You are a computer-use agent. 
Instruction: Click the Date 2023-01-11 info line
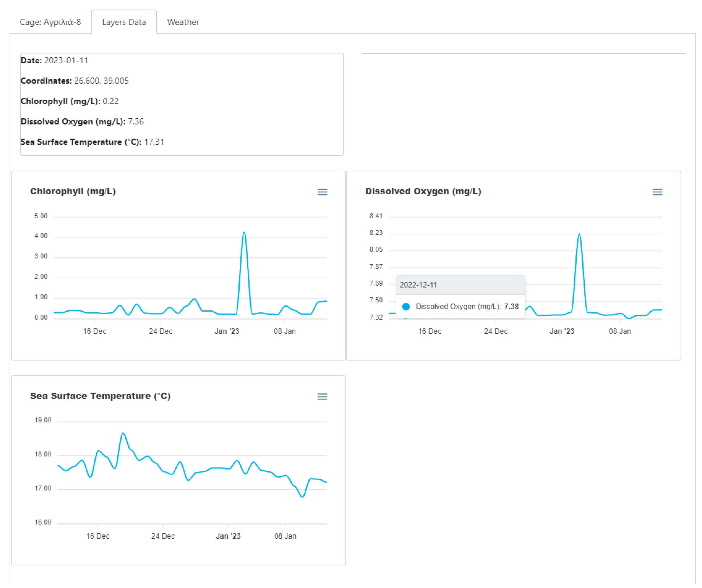point(55,60)
